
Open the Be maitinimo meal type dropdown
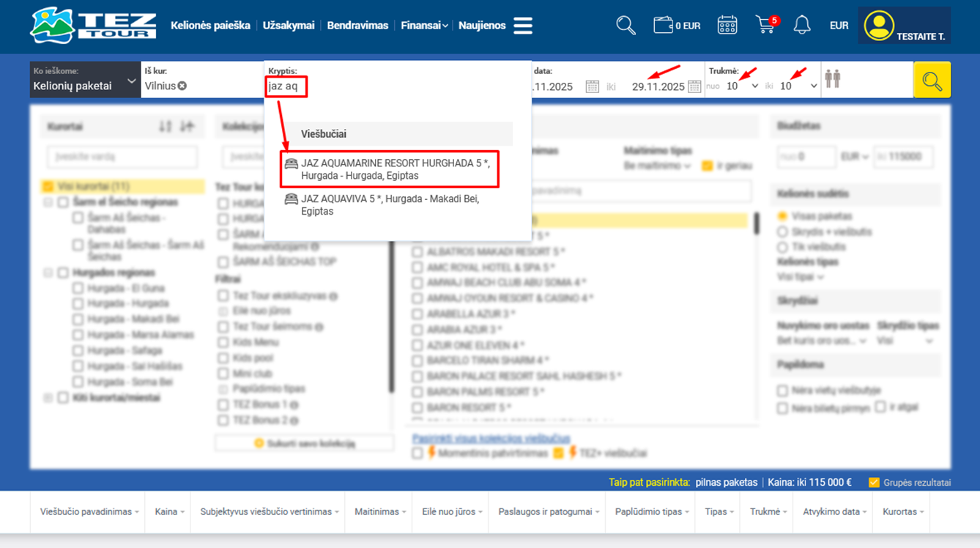(x=658, y=166)
